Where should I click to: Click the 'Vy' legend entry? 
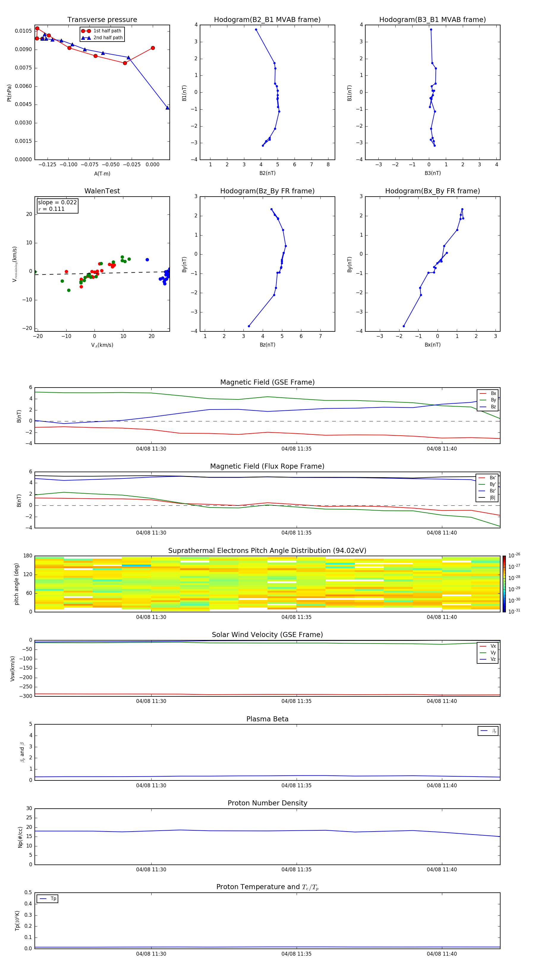coord(488,652)
